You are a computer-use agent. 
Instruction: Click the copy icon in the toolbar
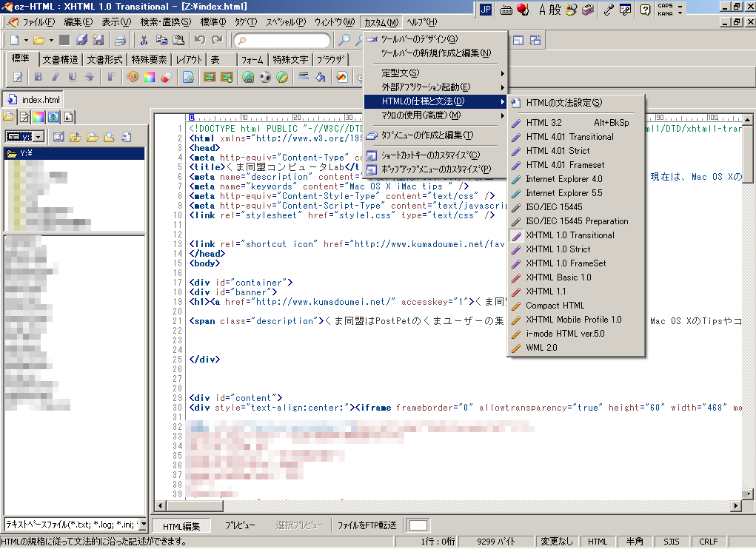(161, 41)
